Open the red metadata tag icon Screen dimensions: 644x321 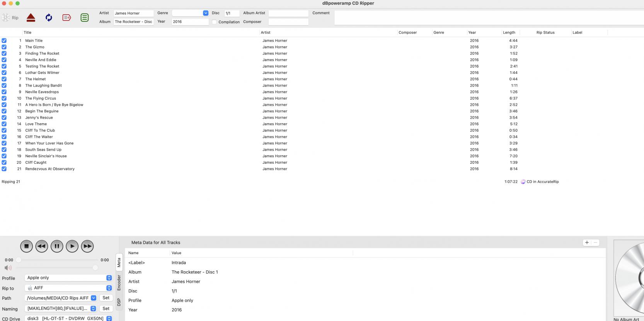click(x=66, y=18)
